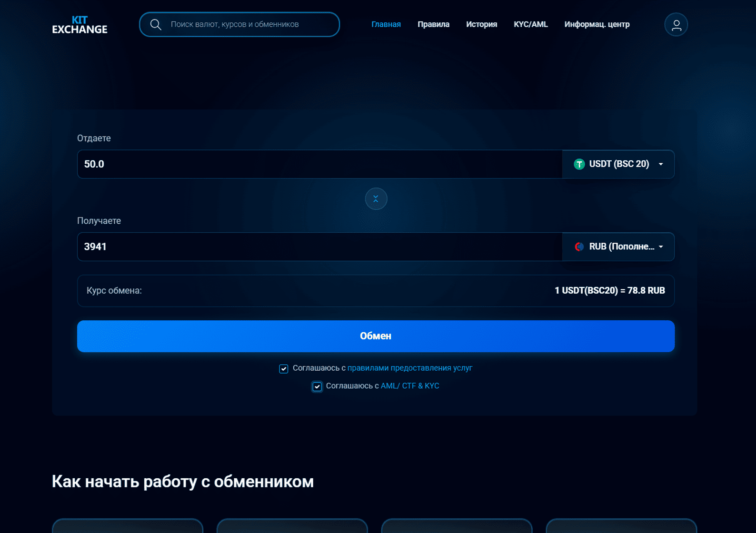Open Информац. центр in the top menu
Image resolution: width=756 pixels, height=533 pixels.
[x=597, y=24]
